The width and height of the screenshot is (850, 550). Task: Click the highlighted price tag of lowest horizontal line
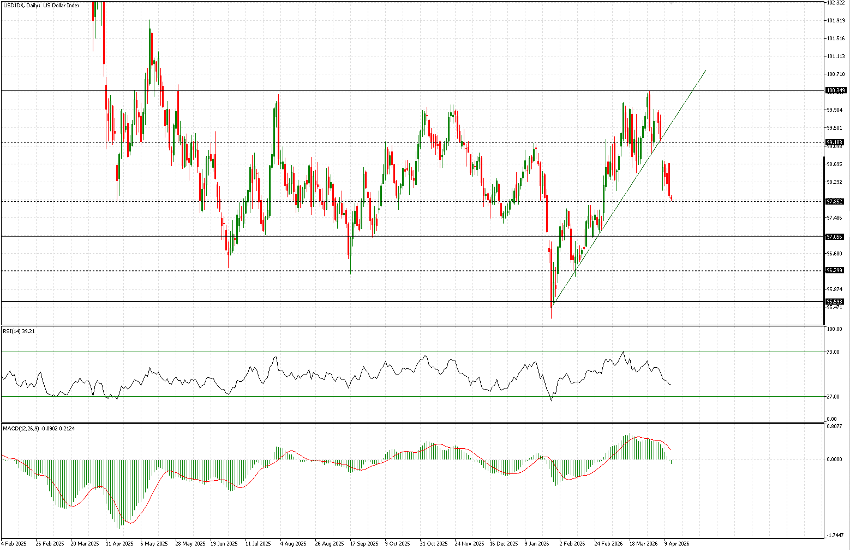(x=835, y=301)
